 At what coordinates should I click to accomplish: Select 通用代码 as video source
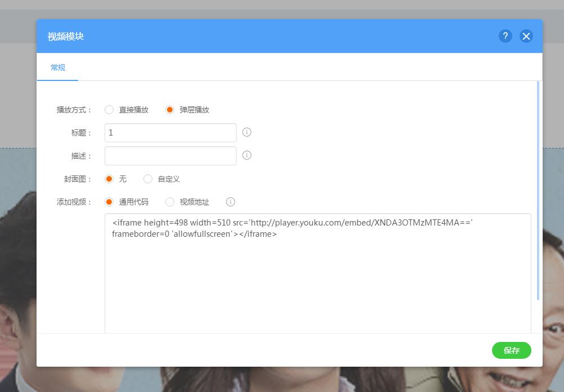pos(109,202)
